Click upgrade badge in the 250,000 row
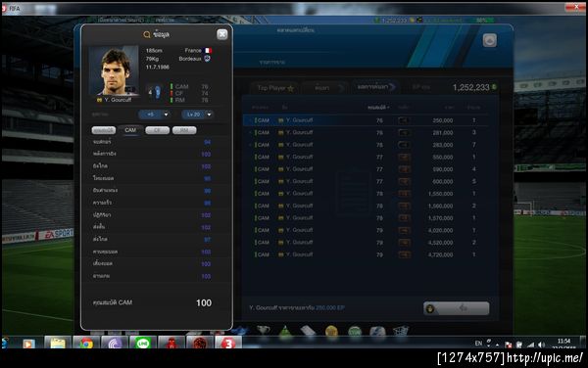This screenshot has height=368, width=588. 404,120
